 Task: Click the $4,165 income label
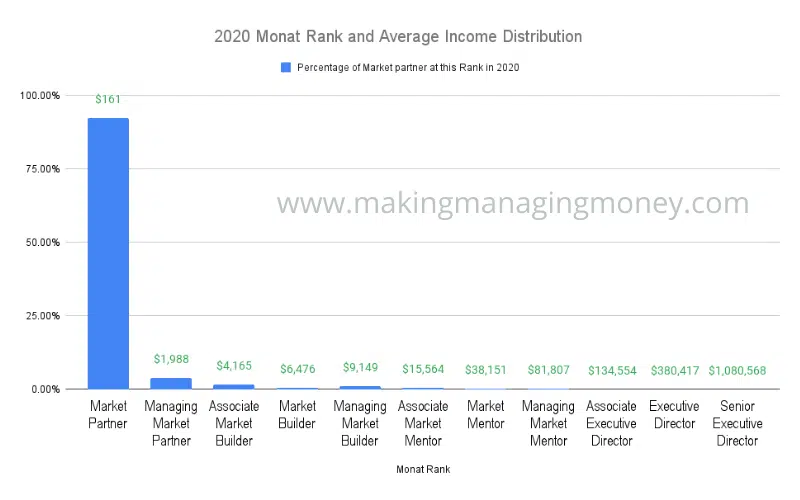pos(234,366)
